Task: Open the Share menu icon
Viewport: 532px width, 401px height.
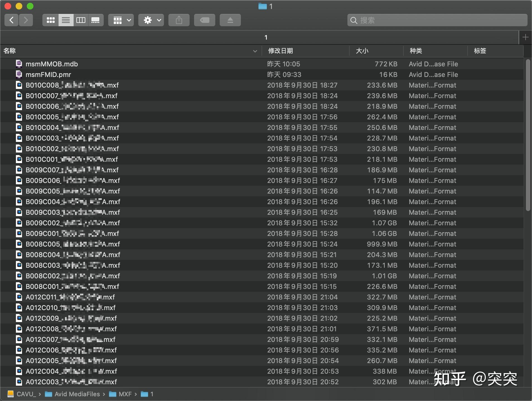Action: [x=179, y=20]
